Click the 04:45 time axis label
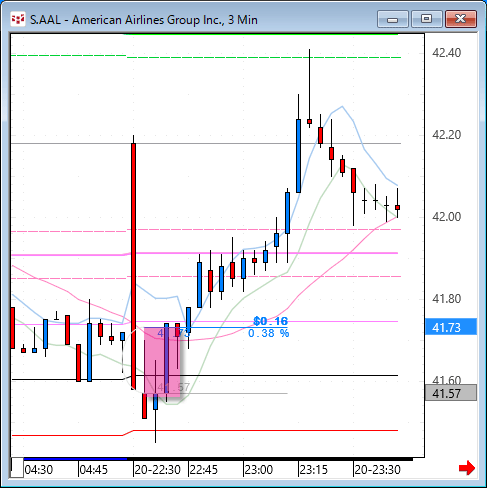 [x=94, y=470]
